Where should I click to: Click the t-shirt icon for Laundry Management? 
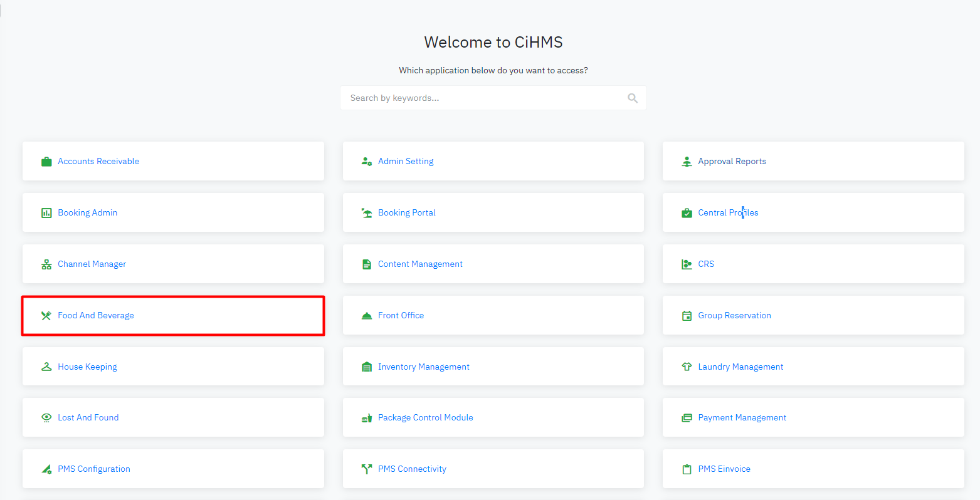tap(687, 367)
